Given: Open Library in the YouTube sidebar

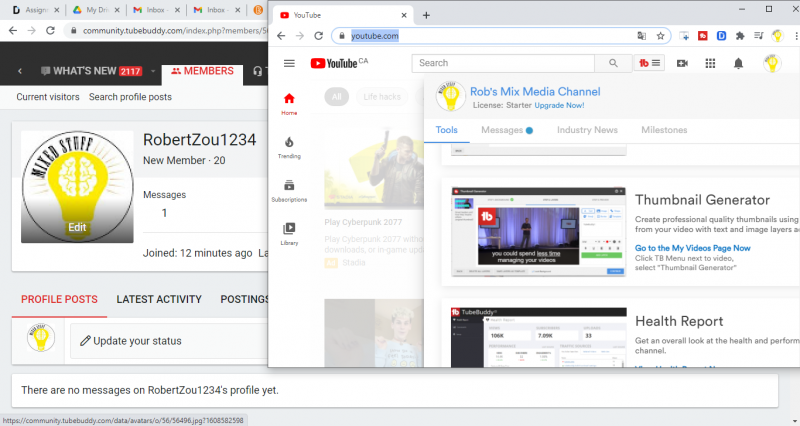Looking at the screenshot, I should [x=289, y=233].
